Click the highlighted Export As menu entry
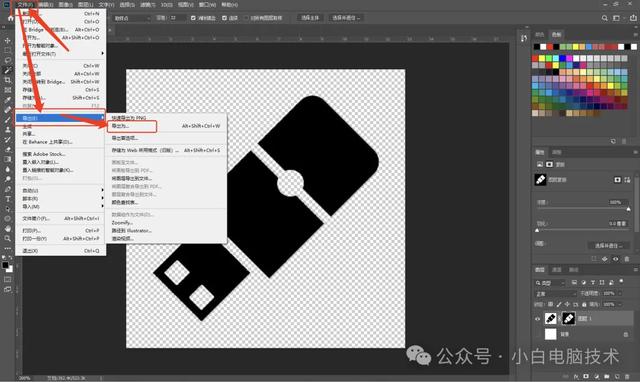 pos(131,127)
